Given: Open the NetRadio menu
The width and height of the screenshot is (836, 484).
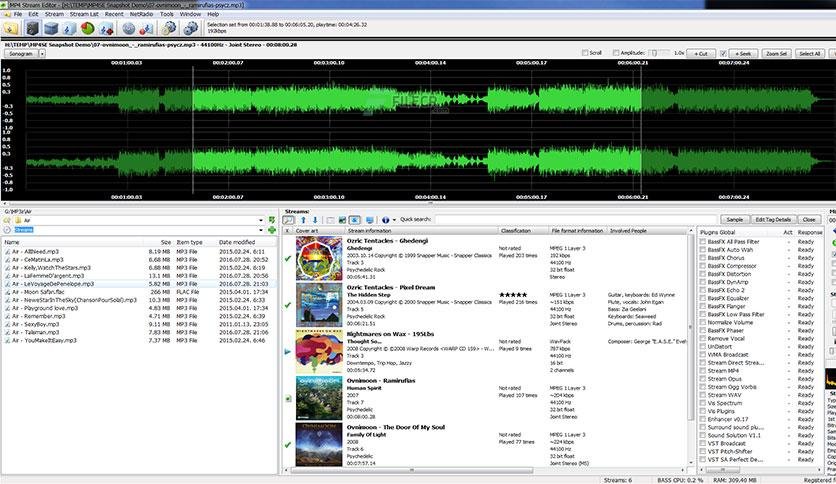Looking at the screenshot, I should (141, 14).
